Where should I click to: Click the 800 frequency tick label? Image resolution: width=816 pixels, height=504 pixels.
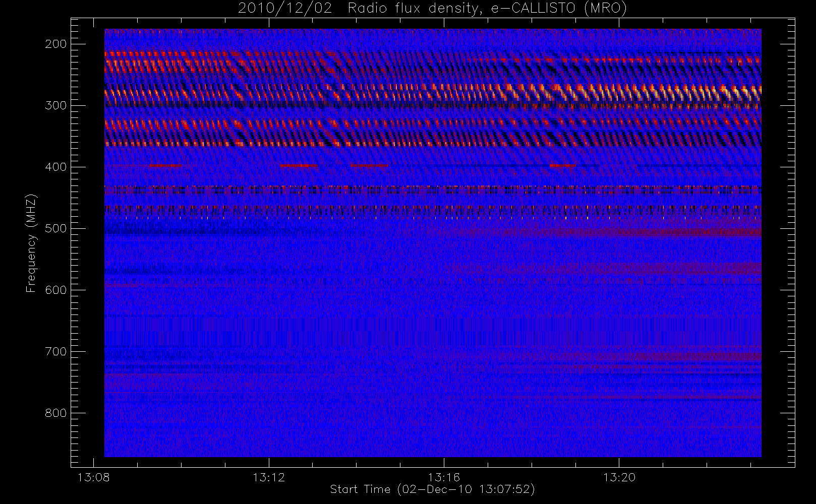56,413
